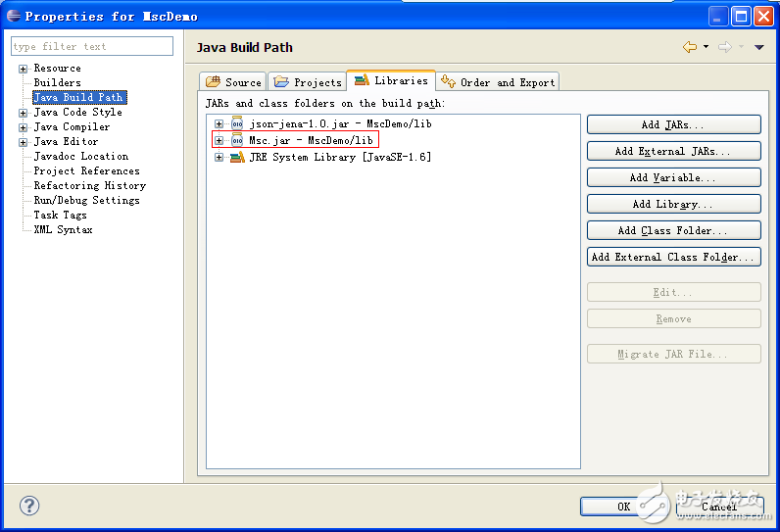The width and height of the screenshot is (780, 532).
Task: Click the Msc.jar jar file icon
Action: point(237,140)
